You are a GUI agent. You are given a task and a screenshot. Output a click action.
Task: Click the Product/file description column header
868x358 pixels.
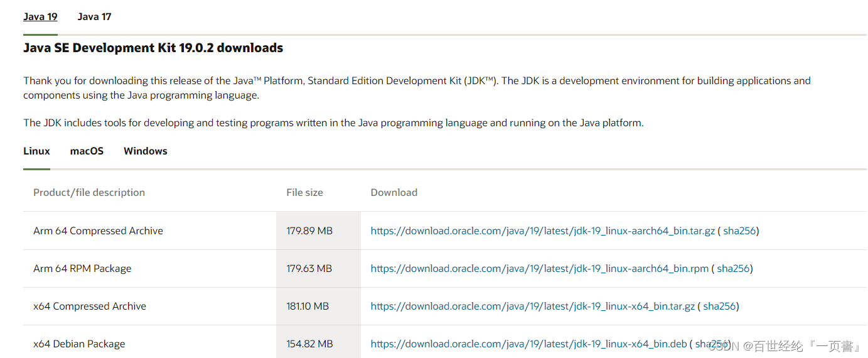coord(89,193)
